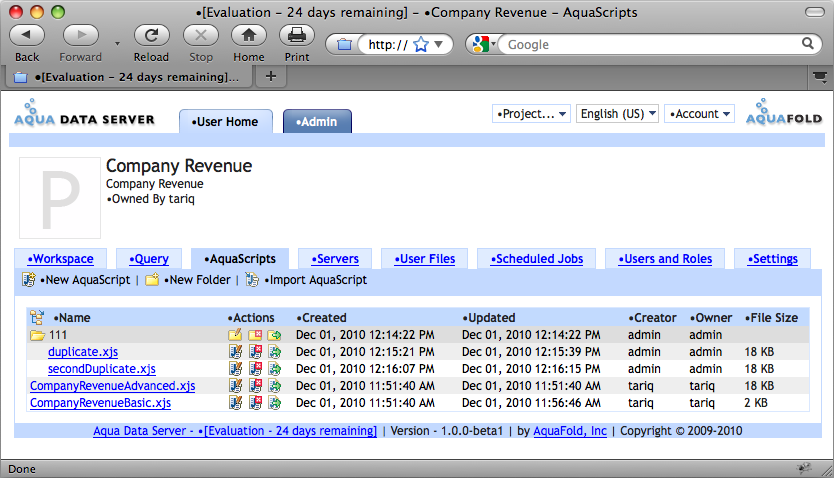834x478 pixels.
Task: Click the New AquaScript text link
Action: (x=85, y=280)
